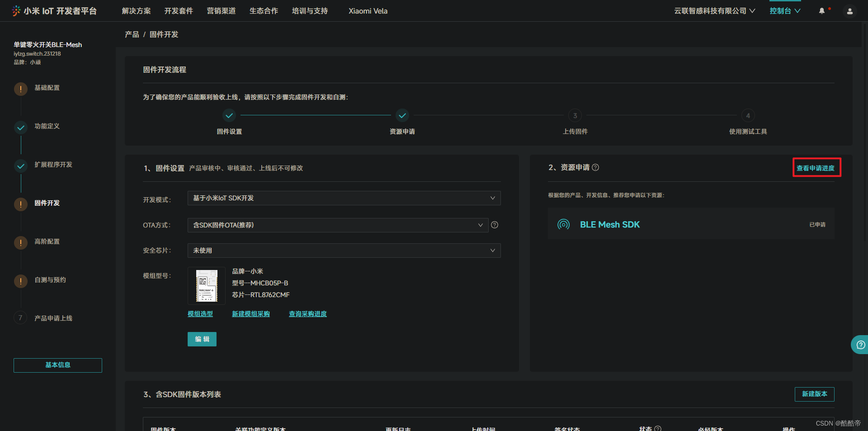Click the 上传固件 step label

[575, 132]
